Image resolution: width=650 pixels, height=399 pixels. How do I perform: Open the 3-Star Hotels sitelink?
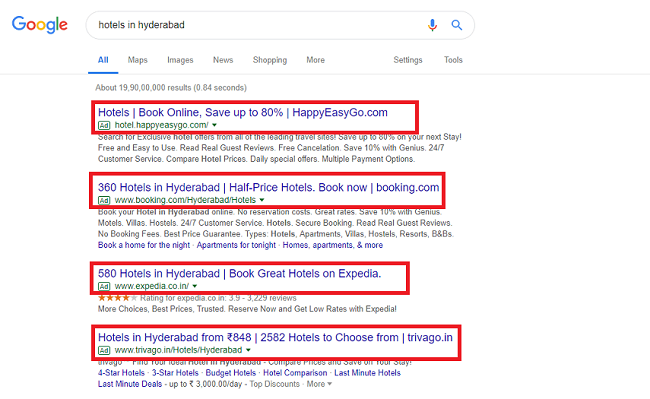click(175, 373)
